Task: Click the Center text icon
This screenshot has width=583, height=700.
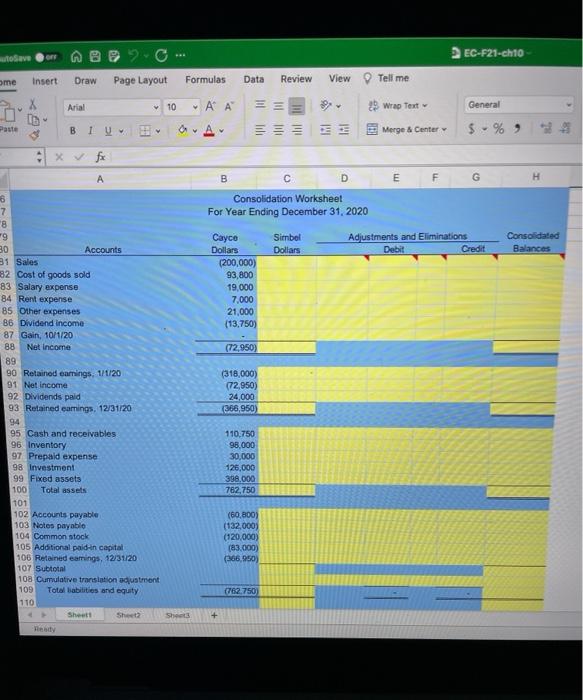Action: click(278, 130)
